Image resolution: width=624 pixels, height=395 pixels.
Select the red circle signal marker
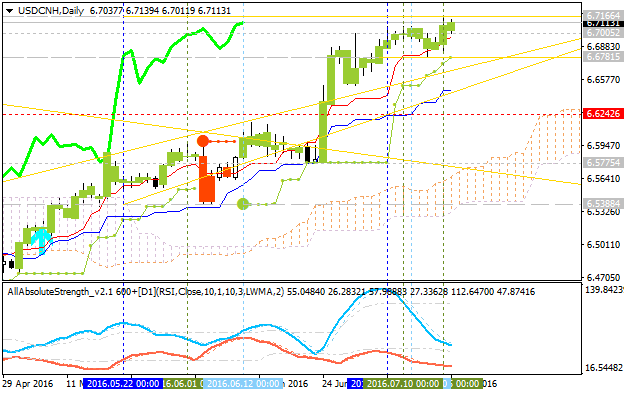203,141
